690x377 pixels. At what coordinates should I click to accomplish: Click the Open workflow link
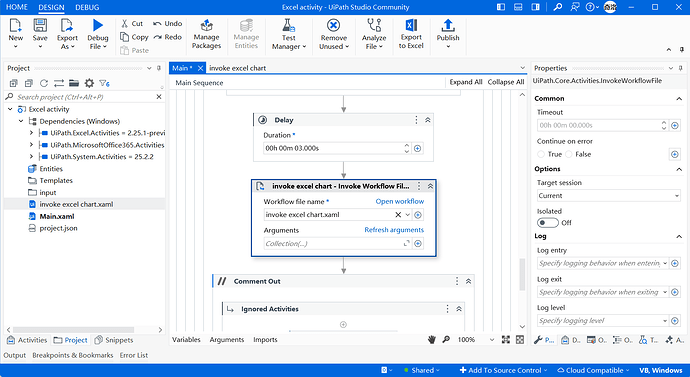click(400, 201)
